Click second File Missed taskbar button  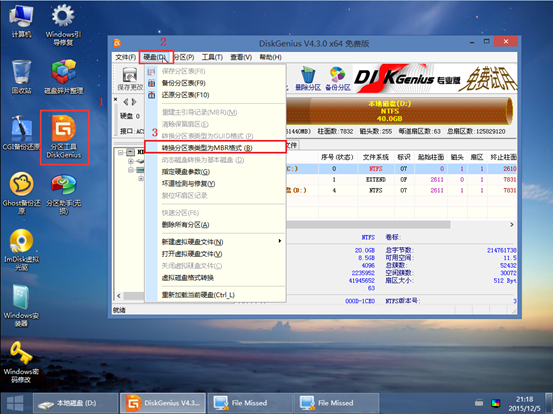(337, 403)
